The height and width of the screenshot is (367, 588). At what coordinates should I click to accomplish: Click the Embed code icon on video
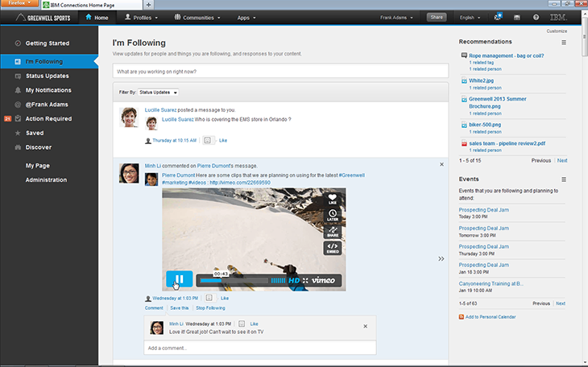333,248
